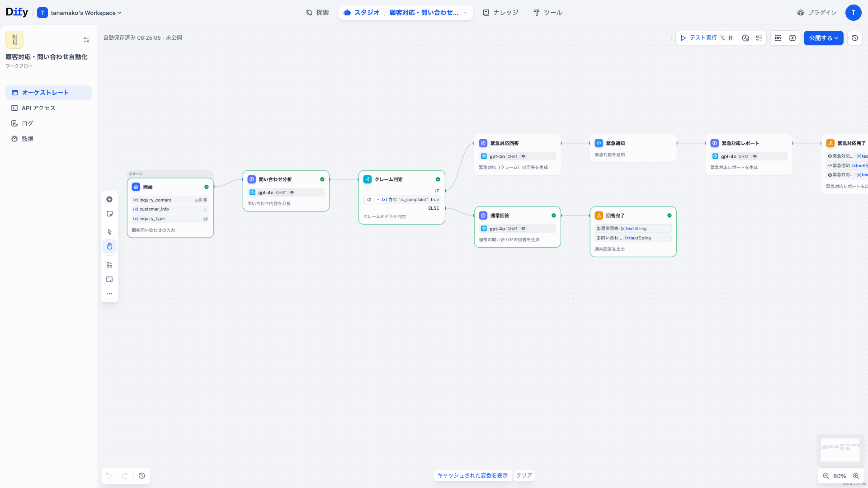Undo the last change with the undo arrow
Screen dimensions: 868x488
click(108, 476)
